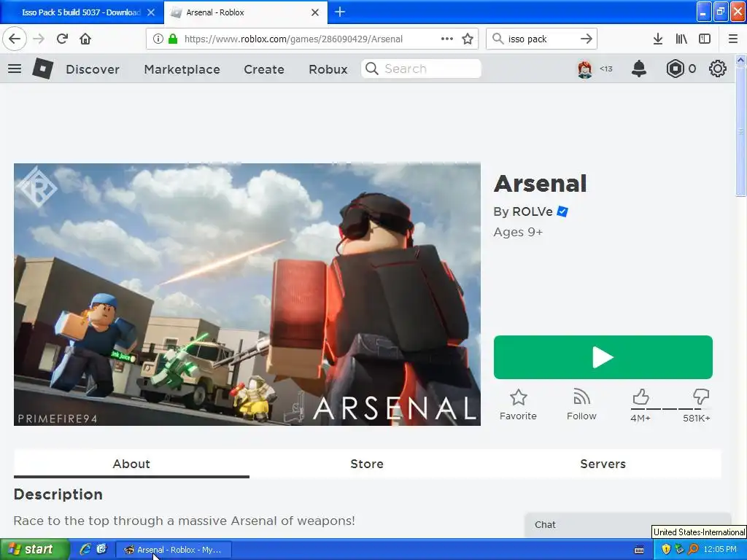The image size is (747, 560).
Task: Open the Discover page
Action: [93, 69]
